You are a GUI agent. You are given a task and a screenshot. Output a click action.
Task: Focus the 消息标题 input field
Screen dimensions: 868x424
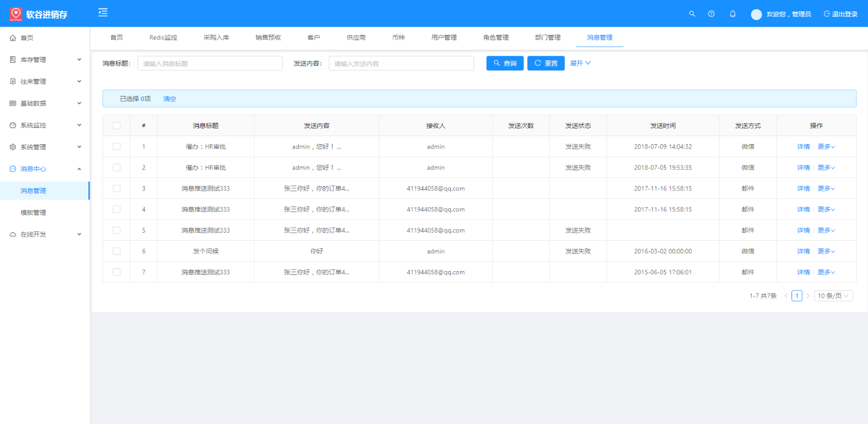point(210,63)
